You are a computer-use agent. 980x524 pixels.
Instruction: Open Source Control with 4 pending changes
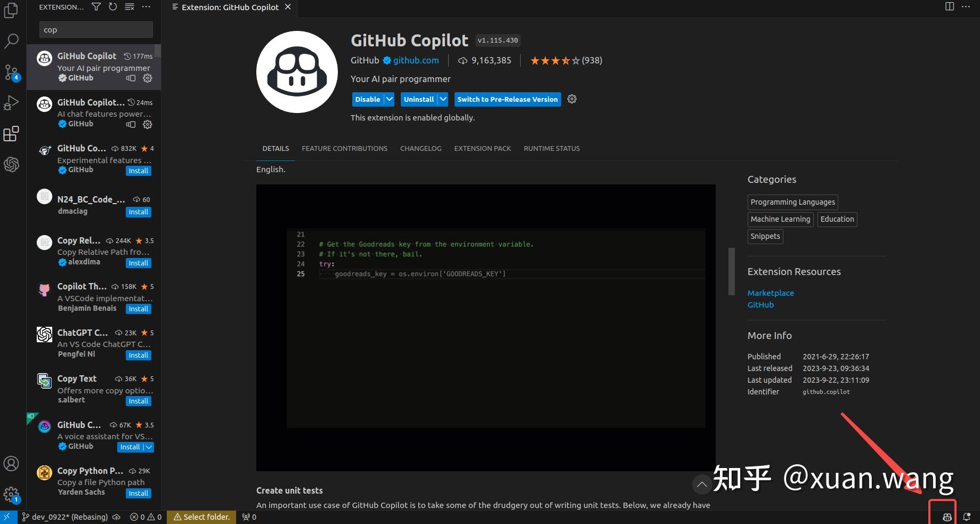coord(11,72)
